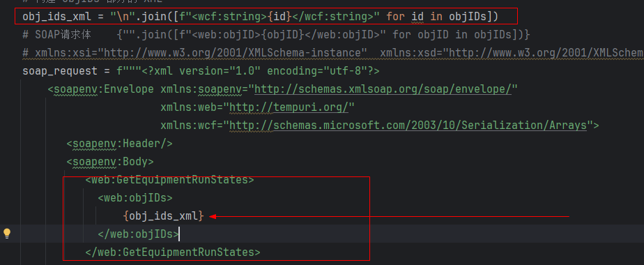Screen dimensions: 644x265
Task: Click the <wcf:string> opening tag in f-string
Action: 229,17
